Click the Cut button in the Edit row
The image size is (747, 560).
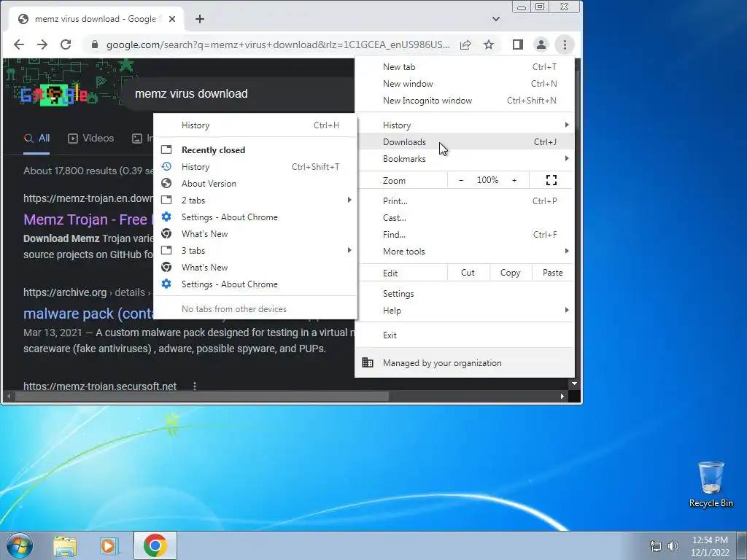tap(468, 273)
